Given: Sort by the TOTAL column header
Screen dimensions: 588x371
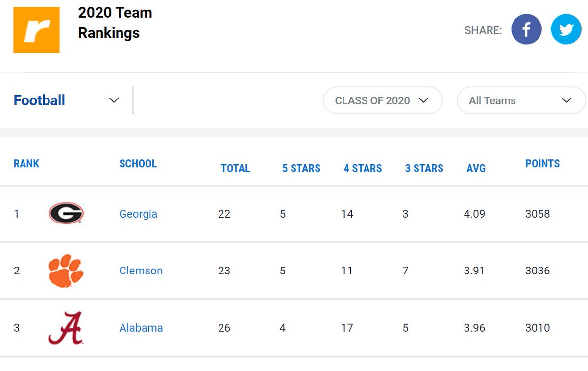Looking at the screenshot, I should click(235, 169).
